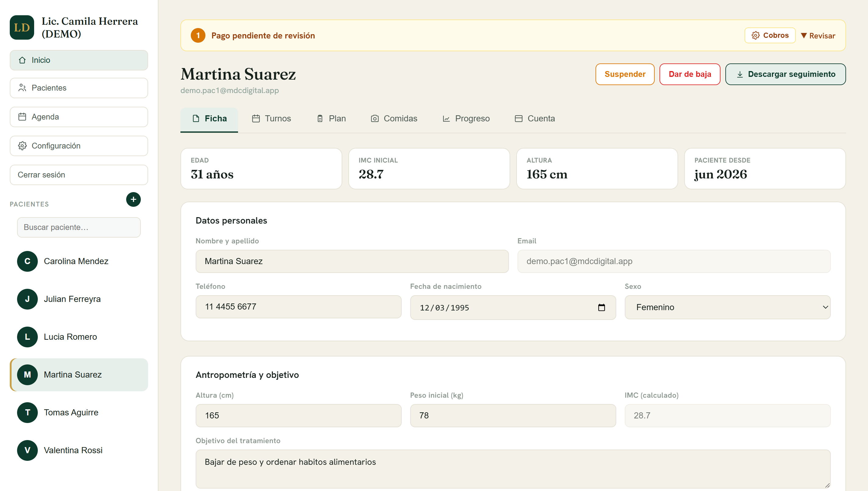The height and width of the screenshot is (491, 868).
Task: Click the Teléfono field
Action: click(x=299, y=307)
